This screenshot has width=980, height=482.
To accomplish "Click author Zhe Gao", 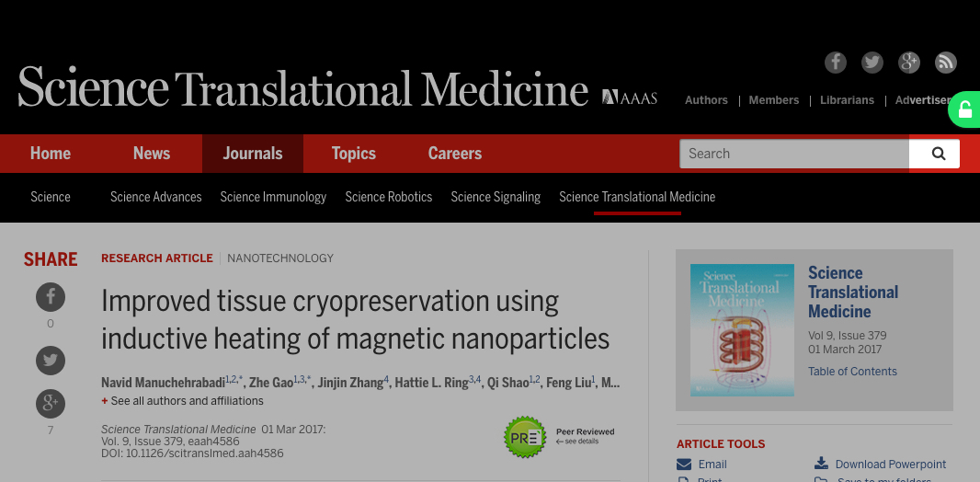I will pyautogui.click(x=271, y=383).
